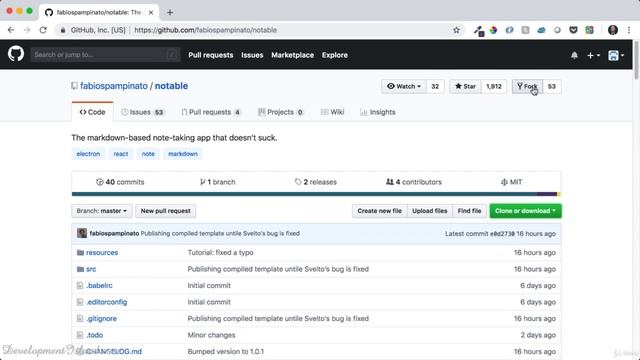Click the markdown topic tag

(183, 154)
